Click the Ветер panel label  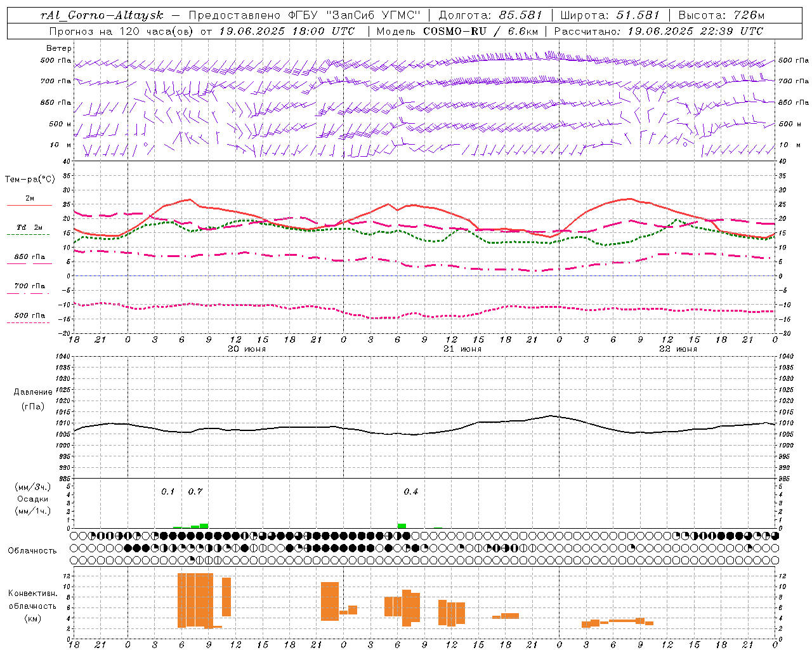click(x=59, y=48)
